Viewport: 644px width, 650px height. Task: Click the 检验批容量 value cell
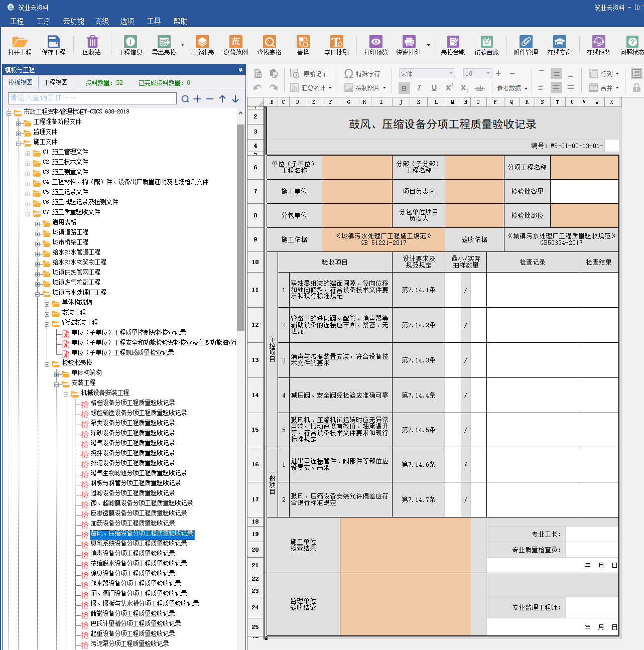584,191
